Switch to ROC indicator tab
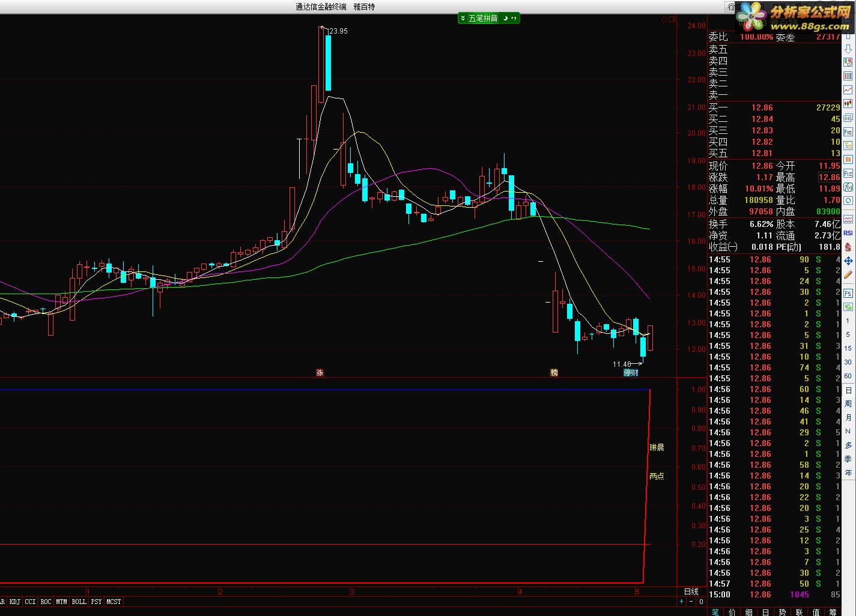Viewport: 856px width, 616px height. [46, 602]
